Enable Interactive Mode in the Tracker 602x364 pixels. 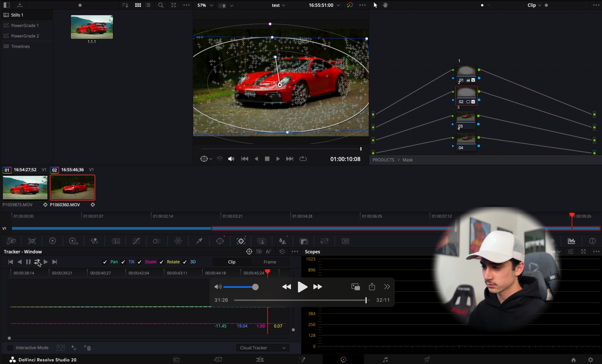pos(10,348)
